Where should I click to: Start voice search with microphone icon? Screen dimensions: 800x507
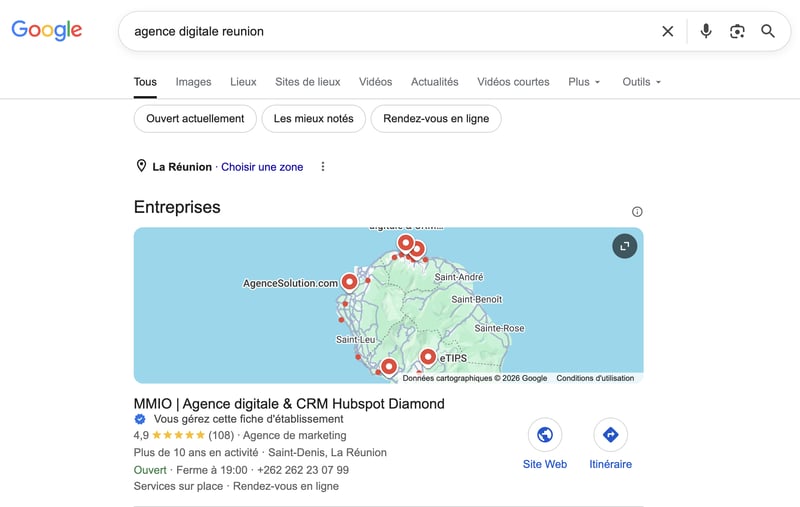[706, 31]
